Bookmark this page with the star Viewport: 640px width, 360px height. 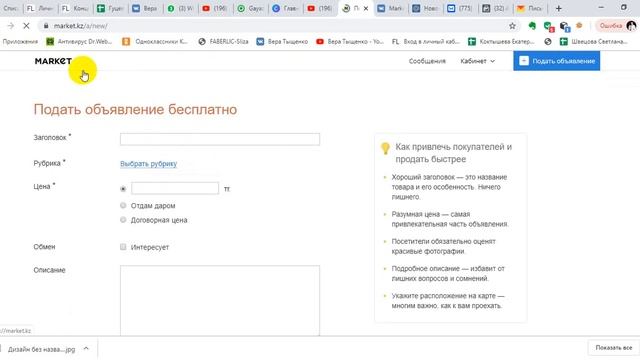click(512, 26)
